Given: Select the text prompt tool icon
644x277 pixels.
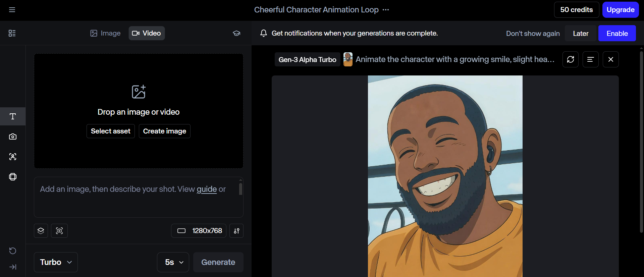Looking at the screenshot, I should (13, 116).
